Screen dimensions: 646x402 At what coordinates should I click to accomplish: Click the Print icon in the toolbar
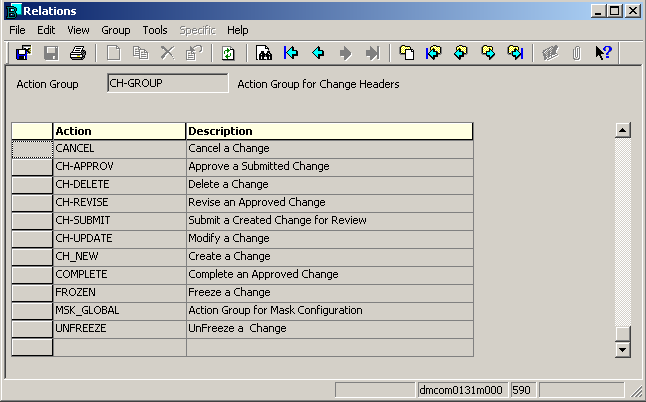(78, 53)
